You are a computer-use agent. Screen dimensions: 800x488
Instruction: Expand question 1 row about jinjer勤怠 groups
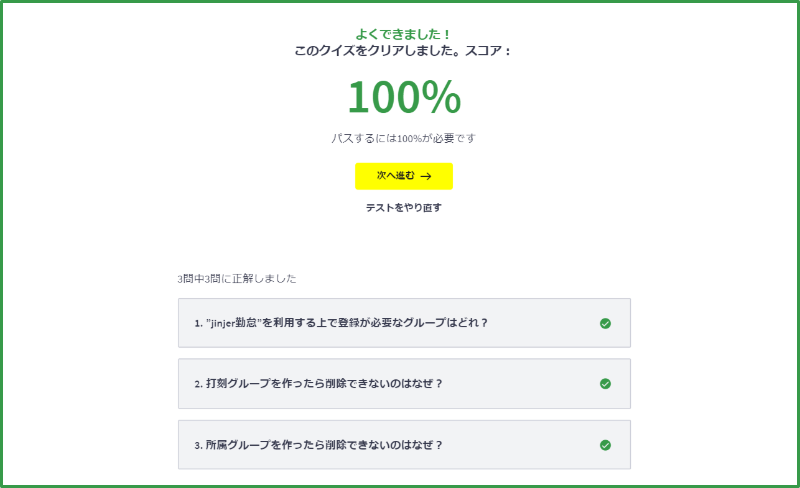coord(404,323)
